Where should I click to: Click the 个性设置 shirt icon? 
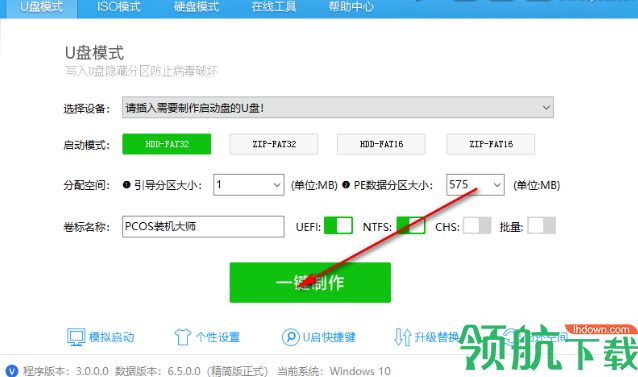click(182, 337)
